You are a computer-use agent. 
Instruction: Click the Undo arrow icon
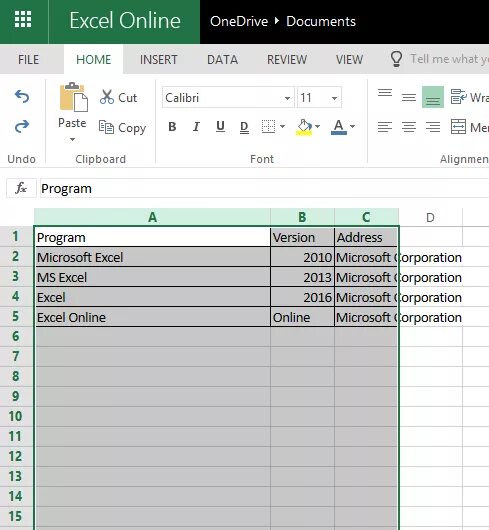(22, 97)
